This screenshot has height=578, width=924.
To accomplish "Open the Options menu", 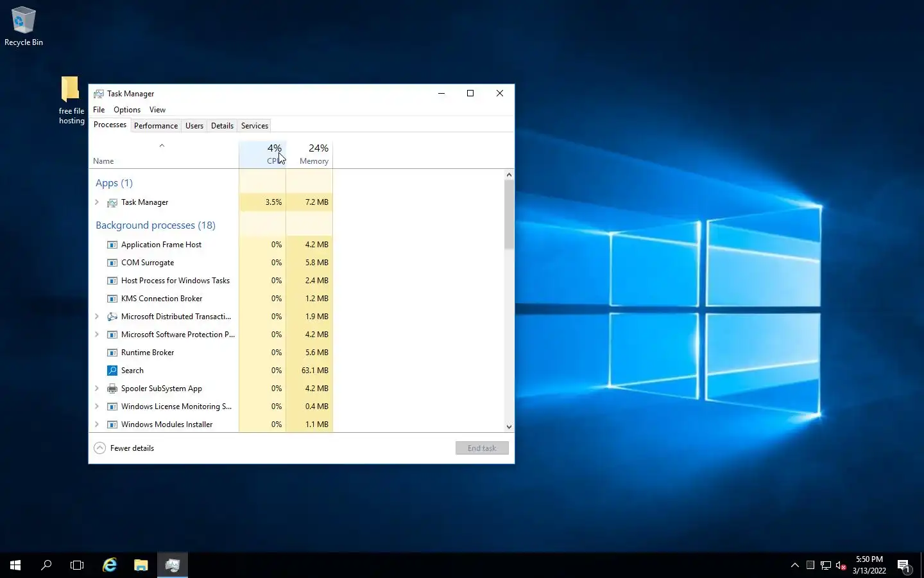I will click(127, 110).
